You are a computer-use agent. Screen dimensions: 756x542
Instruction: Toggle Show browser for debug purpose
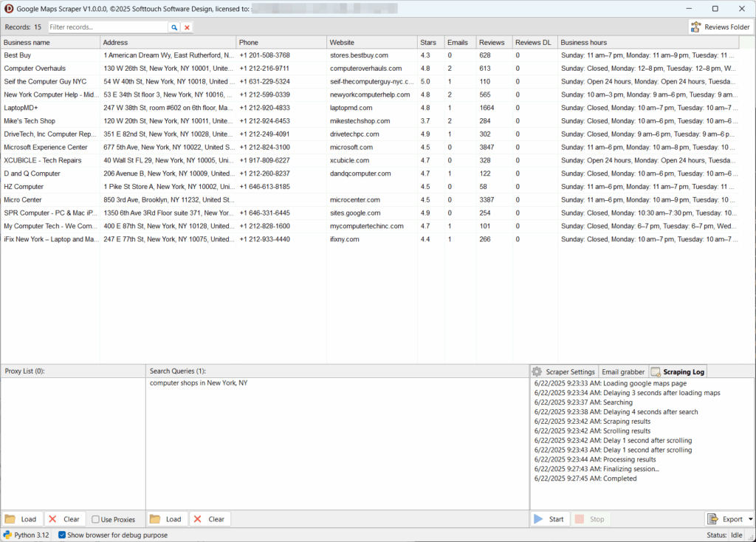pyautogui.click(x=62, y=535)
